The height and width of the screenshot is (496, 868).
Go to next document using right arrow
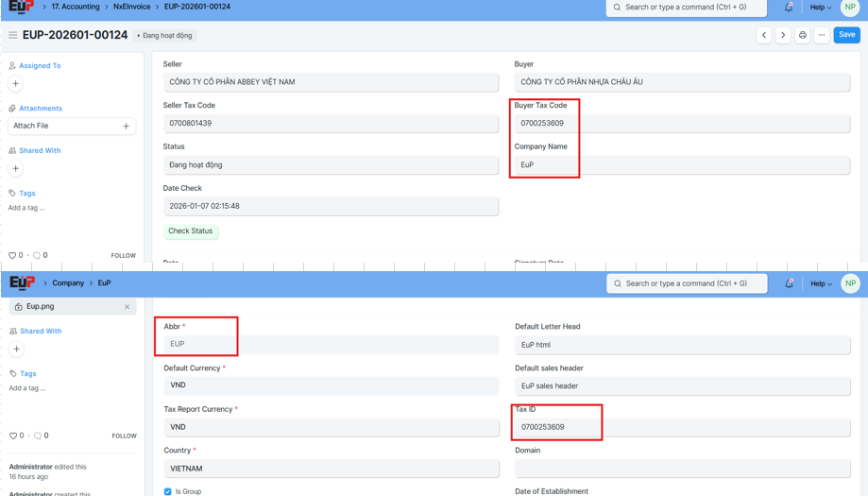point(783,35)
